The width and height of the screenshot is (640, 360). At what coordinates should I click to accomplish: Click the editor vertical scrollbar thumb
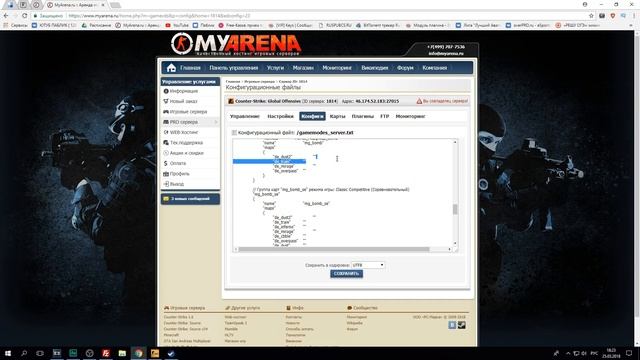coord(455,209)
